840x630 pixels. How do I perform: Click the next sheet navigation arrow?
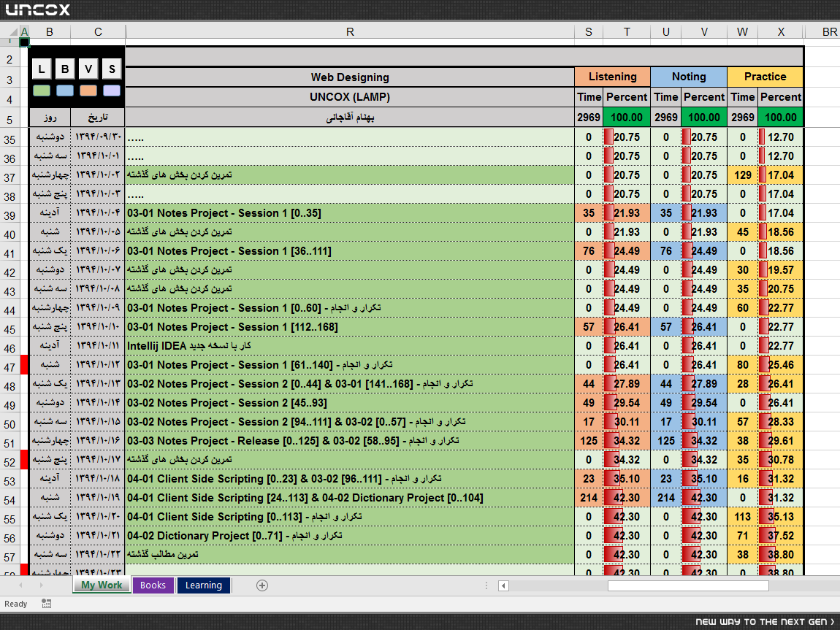click(41, 585)
